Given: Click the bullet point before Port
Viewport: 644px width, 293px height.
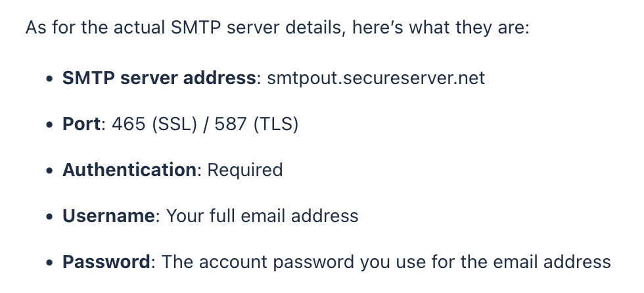Looking at the screenshot, I should click(49, 125).
